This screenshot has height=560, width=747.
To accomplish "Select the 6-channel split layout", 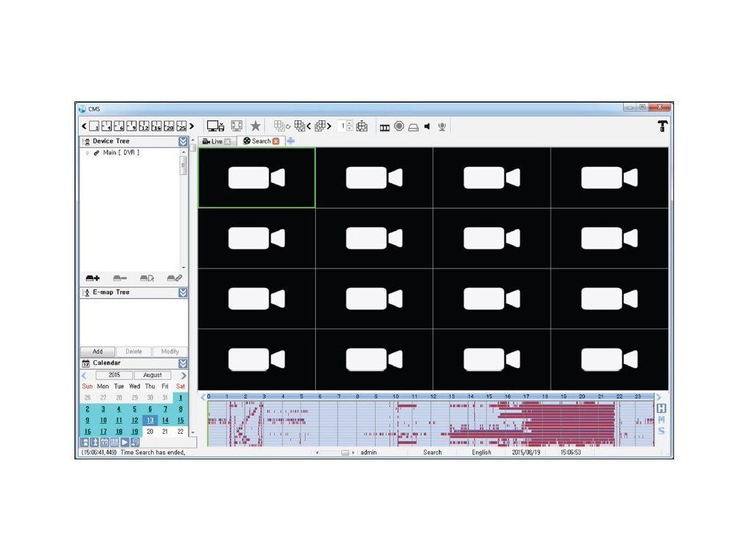I will (119, 126).
